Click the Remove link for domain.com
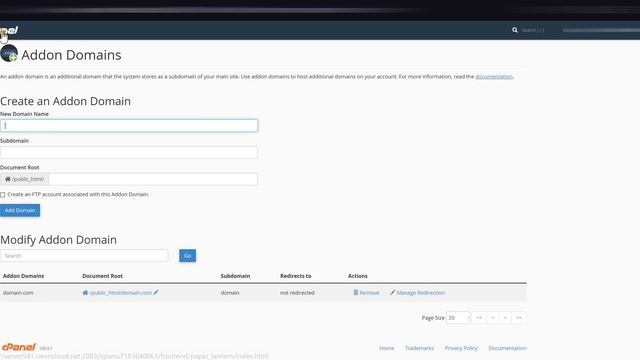This screenshot has height=360, width=640. click(369, 293)
